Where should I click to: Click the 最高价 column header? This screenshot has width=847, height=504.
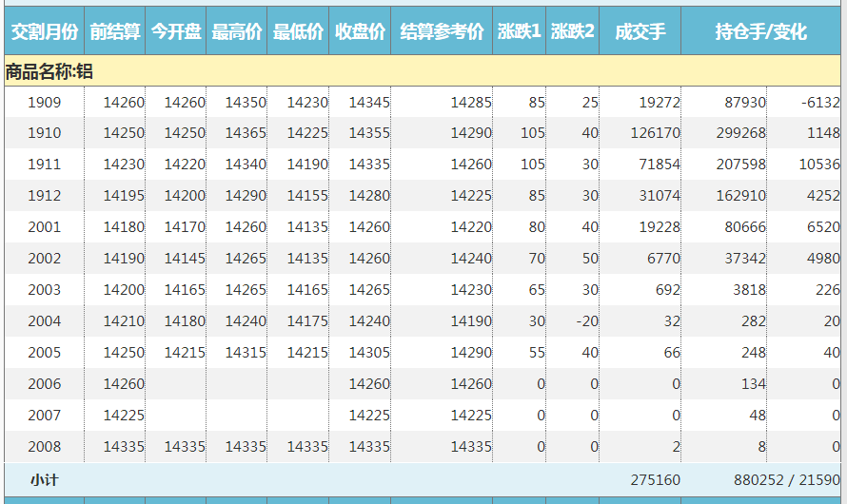pos(237,32)
